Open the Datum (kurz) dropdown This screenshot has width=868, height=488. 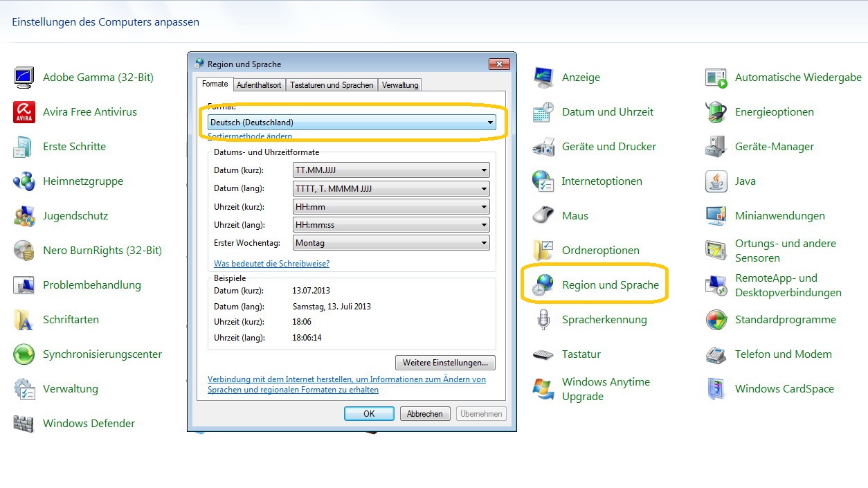click(x=391, y=170)
